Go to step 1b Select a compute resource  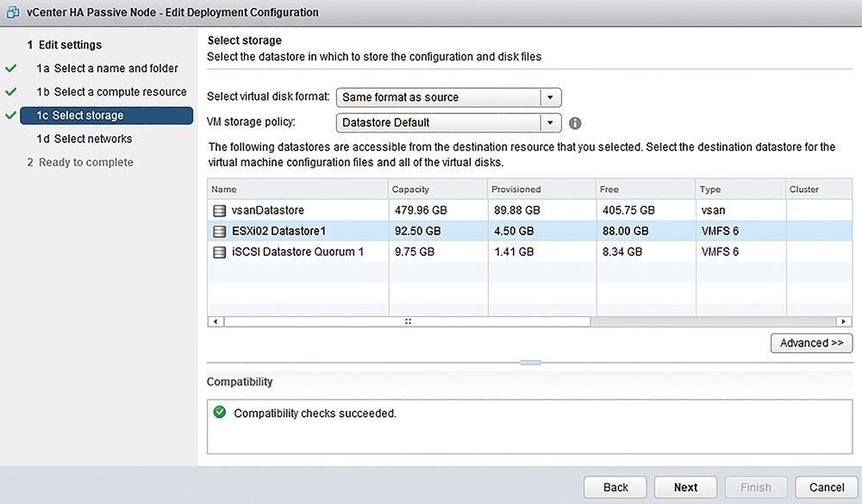click(x=111, y=92)
